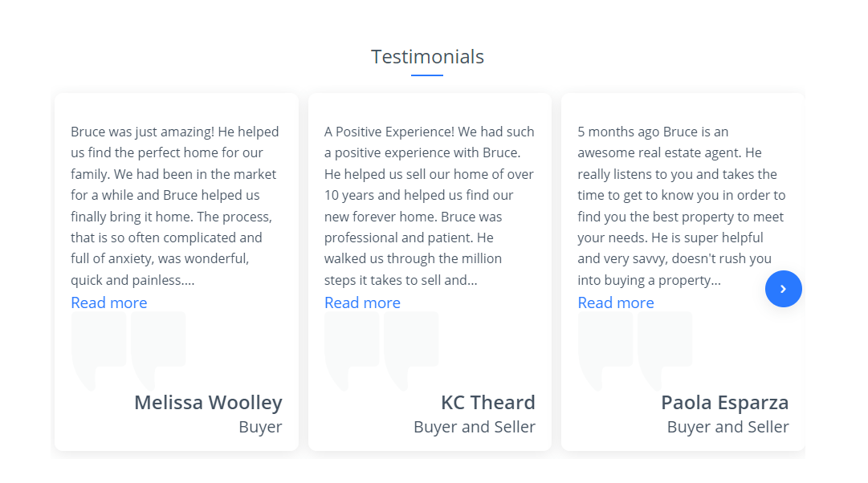Read more of Paola Esparza's testimonial

click(x=616, y=302)
